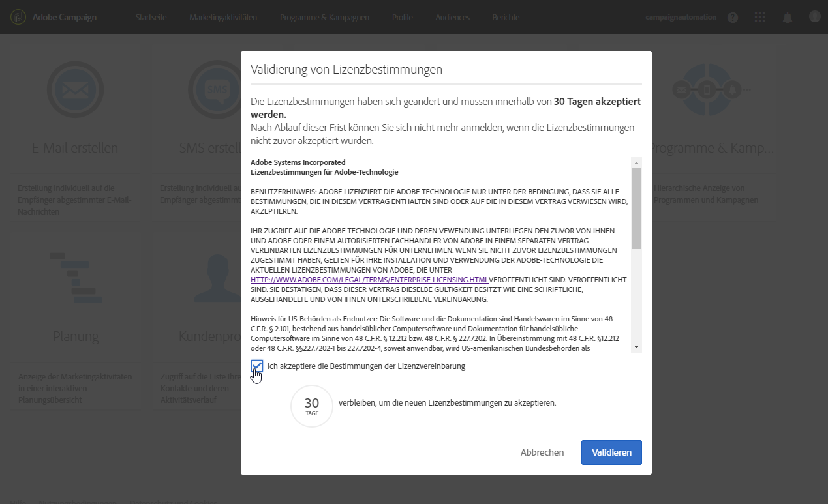Open the apps grid switcher icon

tap(759, 18)
